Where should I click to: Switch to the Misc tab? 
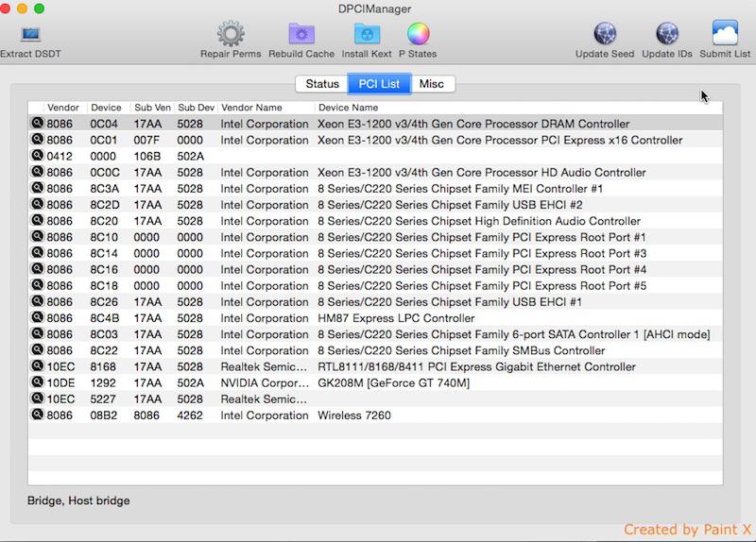(x=432, y=84)
